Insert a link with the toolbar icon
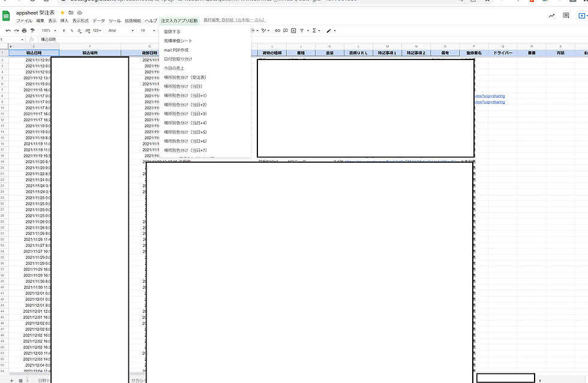588x383 pixels. (x=277, y=31)
